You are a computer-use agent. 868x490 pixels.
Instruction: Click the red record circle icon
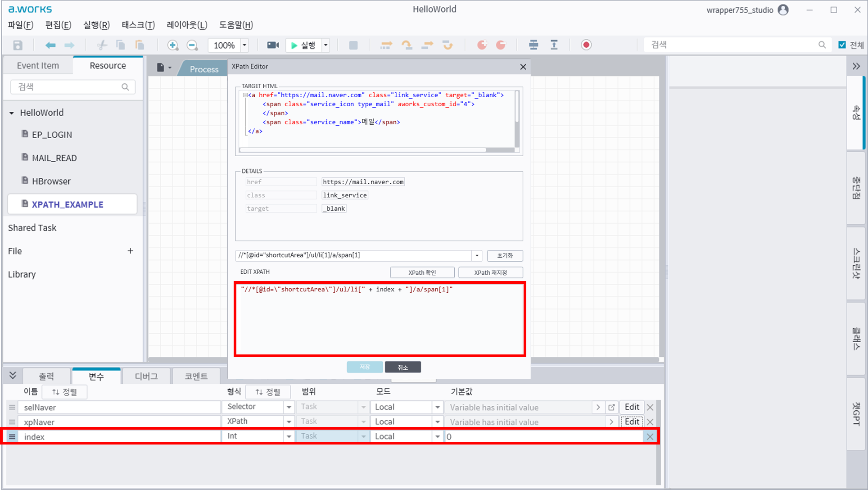pyautogui.click(x=586, y=45)
